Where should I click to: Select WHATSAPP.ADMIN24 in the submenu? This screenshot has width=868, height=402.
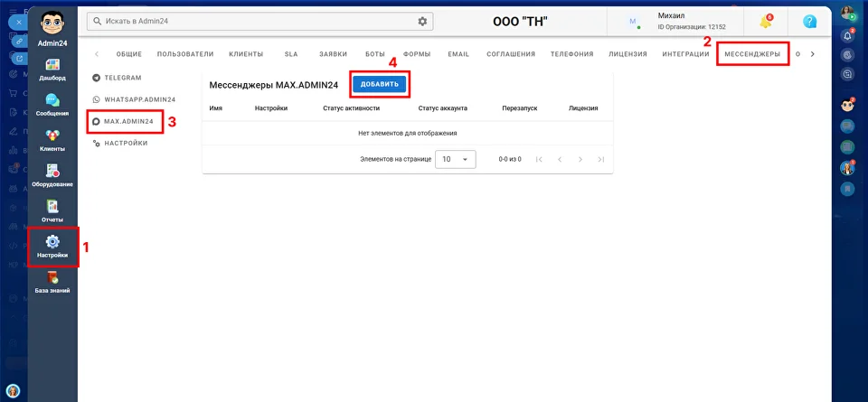139,99
